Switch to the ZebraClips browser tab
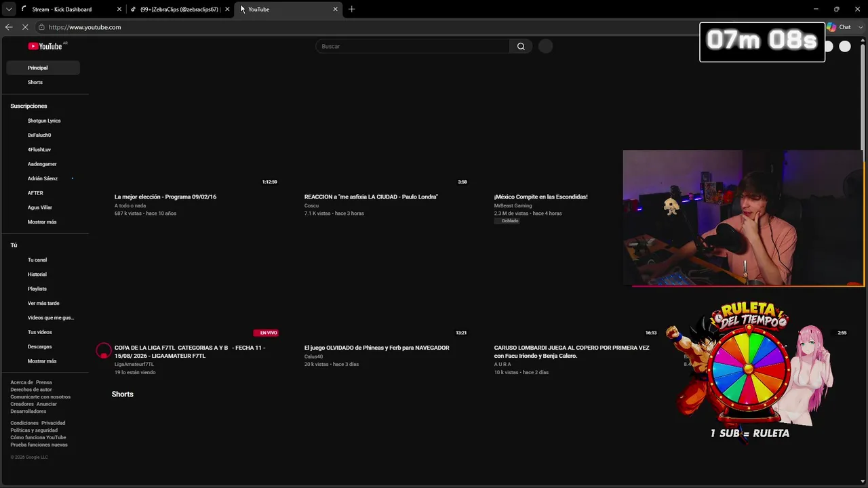868x488 pixels. (179, 9)
